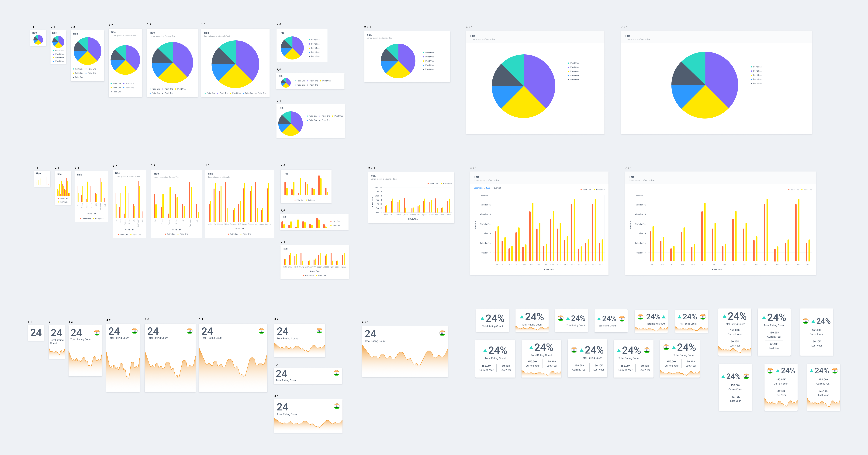868x455 pixels.
Task: Click sparkline area in KPI card 2_3_1
Action: click(x=405, y=361)
